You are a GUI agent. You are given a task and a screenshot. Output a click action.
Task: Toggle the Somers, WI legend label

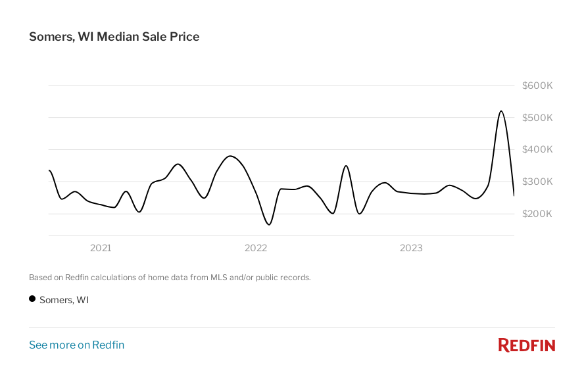[64, 300]
